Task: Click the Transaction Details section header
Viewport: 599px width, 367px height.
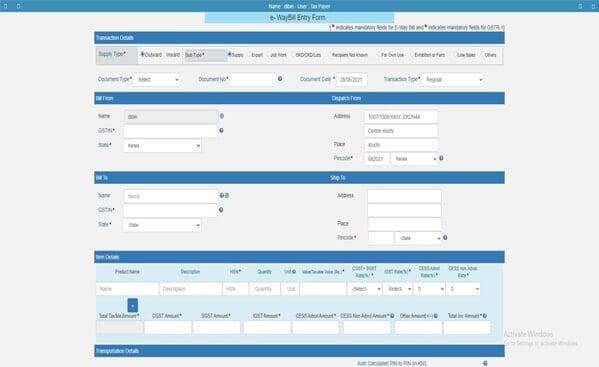Action: (x=299, y=38)
